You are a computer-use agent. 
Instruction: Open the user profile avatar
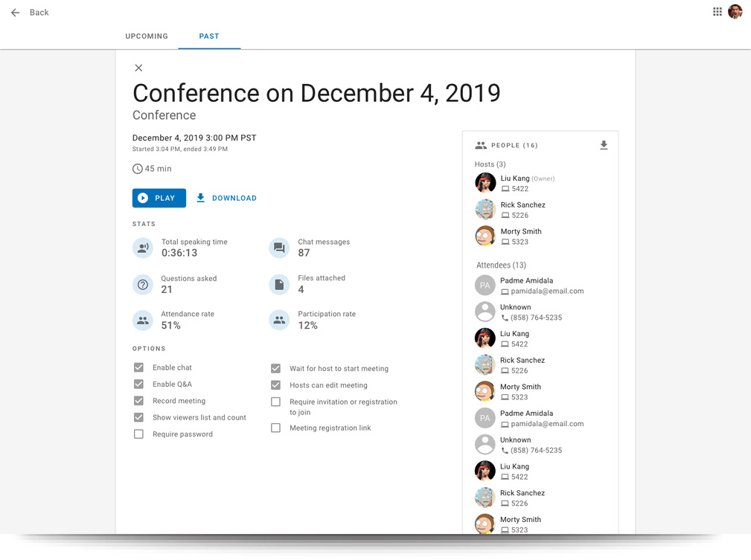[735, 11]
